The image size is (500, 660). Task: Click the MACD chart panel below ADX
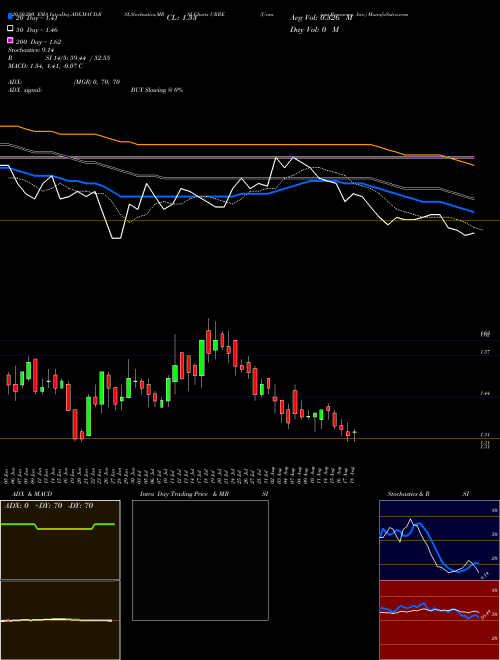click(x=60, y=620)
